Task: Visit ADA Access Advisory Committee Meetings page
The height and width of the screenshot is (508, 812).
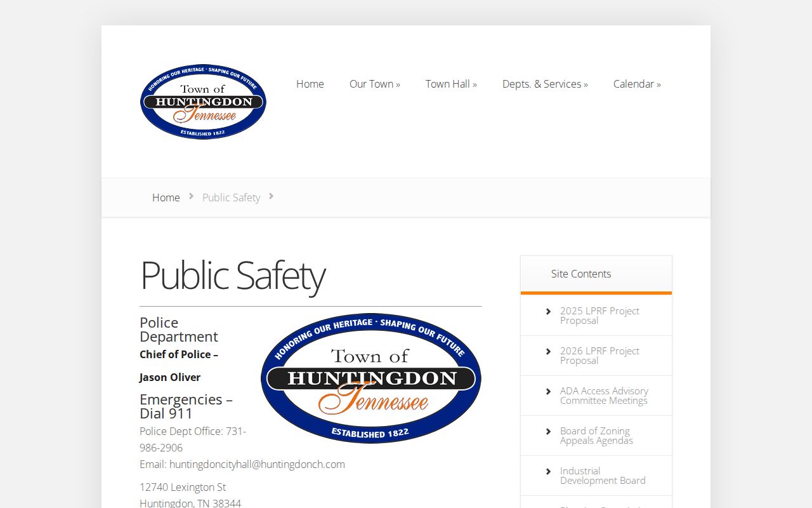Action: (604, 396)
